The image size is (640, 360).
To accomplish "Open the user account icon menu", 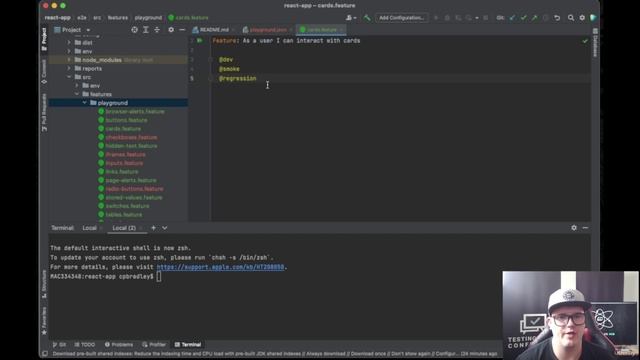I will (x=351, y=18).
